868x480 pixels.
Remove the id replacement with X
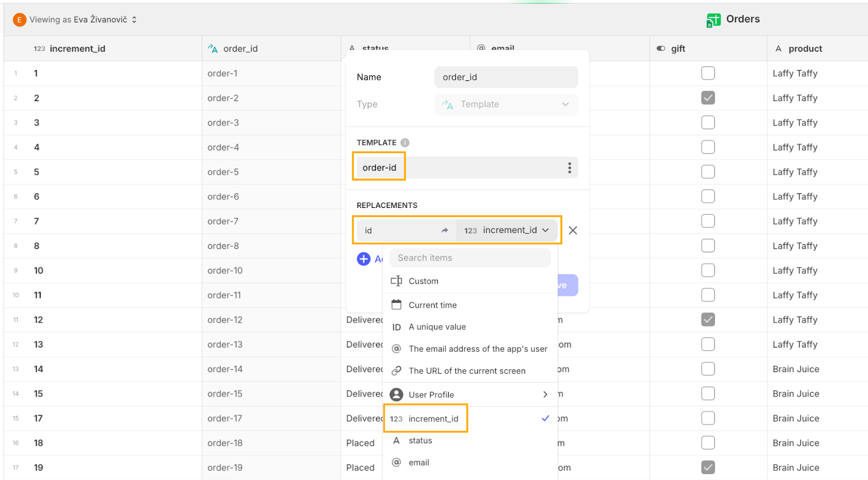[572, 230]
